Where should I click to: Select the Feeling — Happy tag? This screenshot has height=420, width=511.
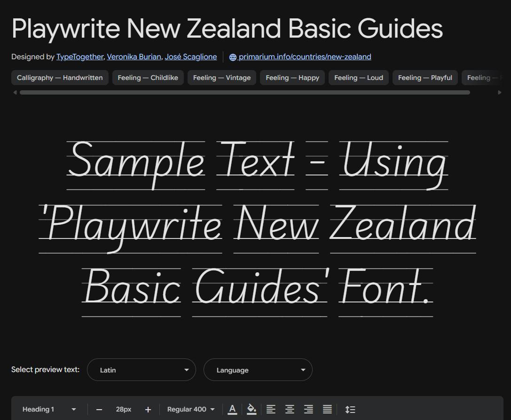[x=292, y=78]
